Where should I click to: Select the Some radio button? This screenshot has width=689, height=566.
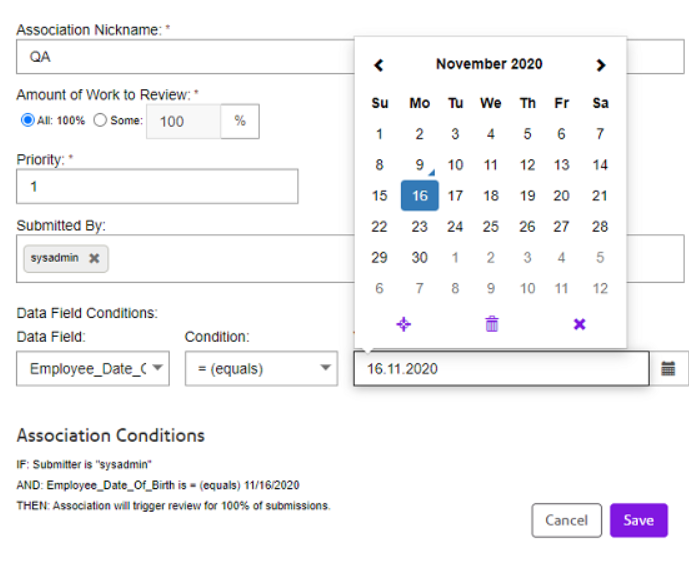click(x=100, y=120)
